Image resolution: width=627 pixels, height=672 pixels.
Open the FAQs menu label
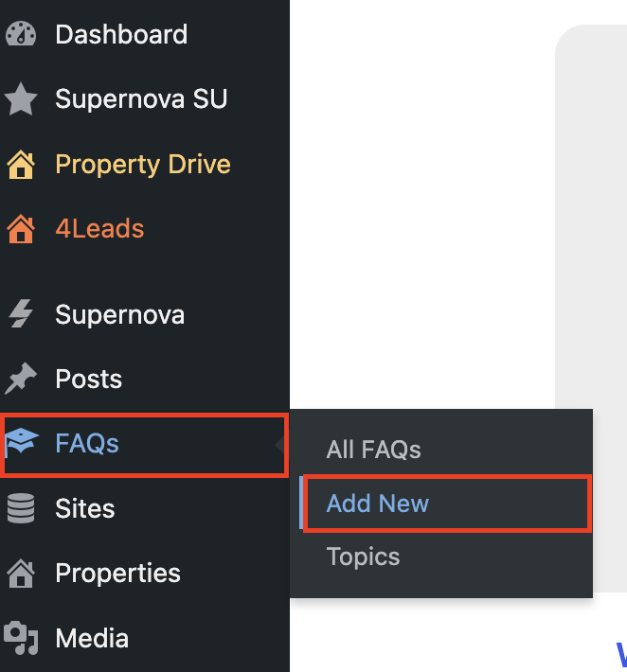point(87,444)
